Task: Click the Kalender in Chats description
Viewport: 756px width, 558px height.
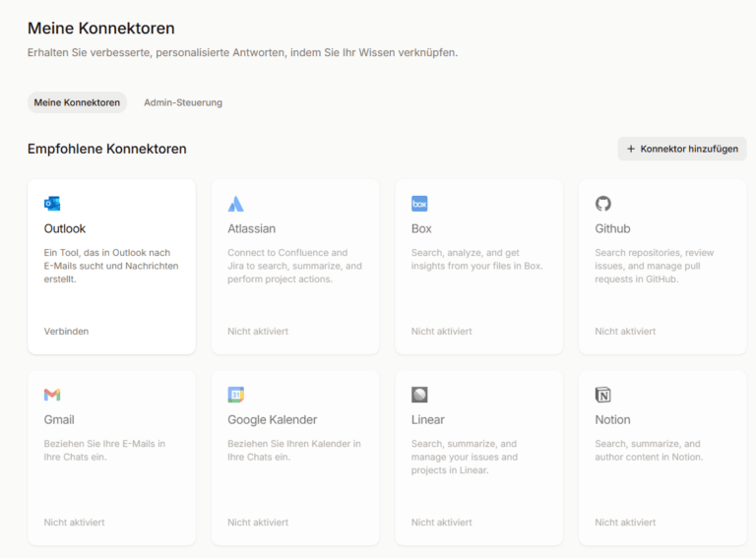Action: (294, 450)
